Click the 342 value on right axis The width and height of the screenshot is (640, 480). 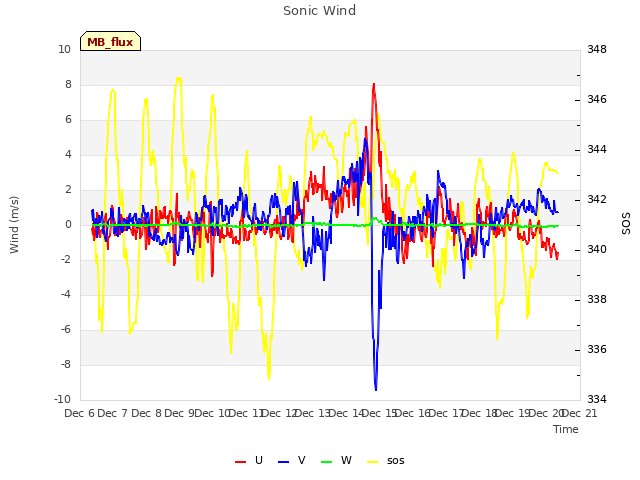coord(597,200)
